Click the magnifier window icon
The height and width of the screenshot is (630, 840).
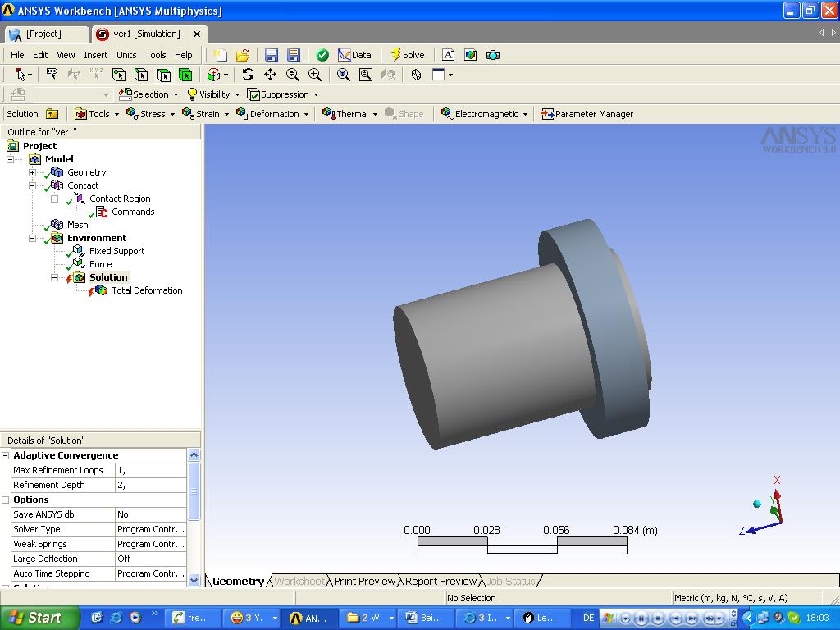click(x=366, y=75)
